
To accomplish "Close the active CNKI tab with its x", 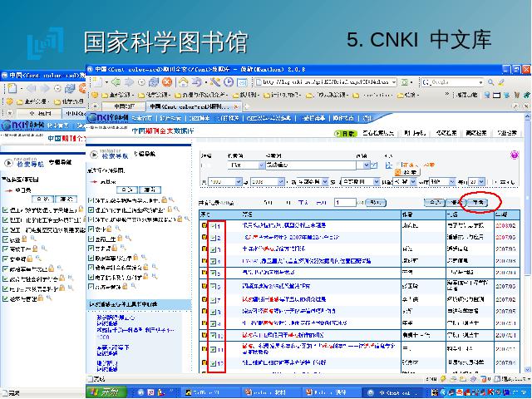I will point(236,107).
